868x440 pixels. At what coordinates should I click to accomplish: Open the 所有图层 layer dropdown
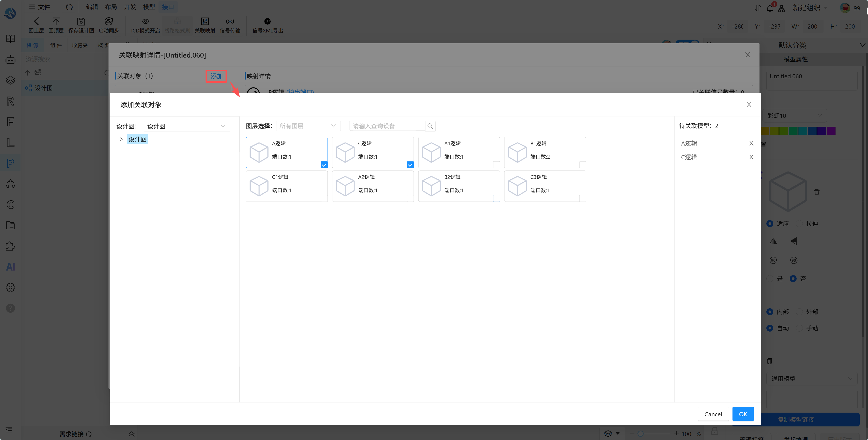click(308, 126)
